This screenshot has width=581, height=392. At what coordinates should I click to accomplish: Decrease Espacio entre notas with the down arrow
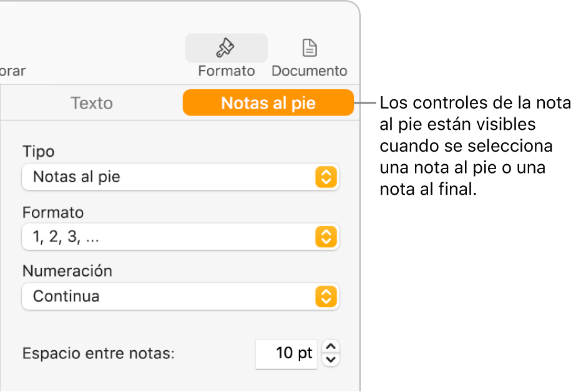pos(331,359)
